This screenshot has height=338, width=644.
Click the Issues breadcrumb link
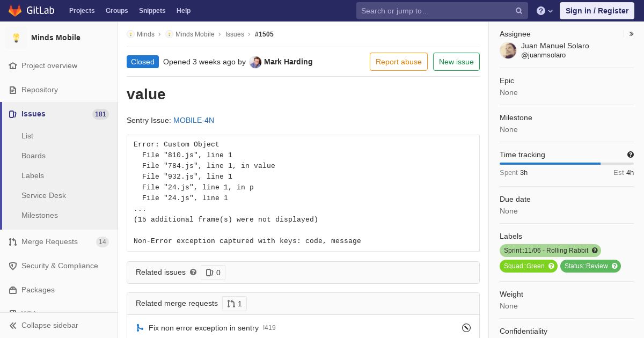235,34
